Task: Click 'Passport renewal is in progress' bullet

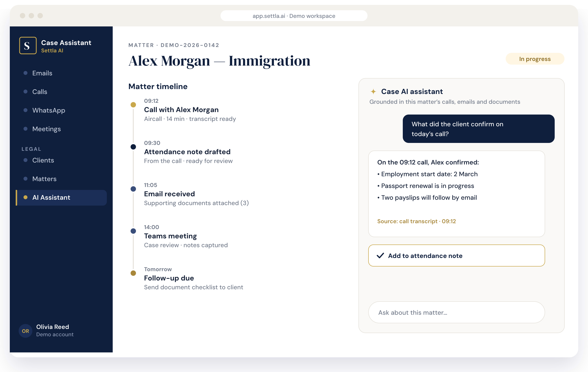Action: [426, 186]
